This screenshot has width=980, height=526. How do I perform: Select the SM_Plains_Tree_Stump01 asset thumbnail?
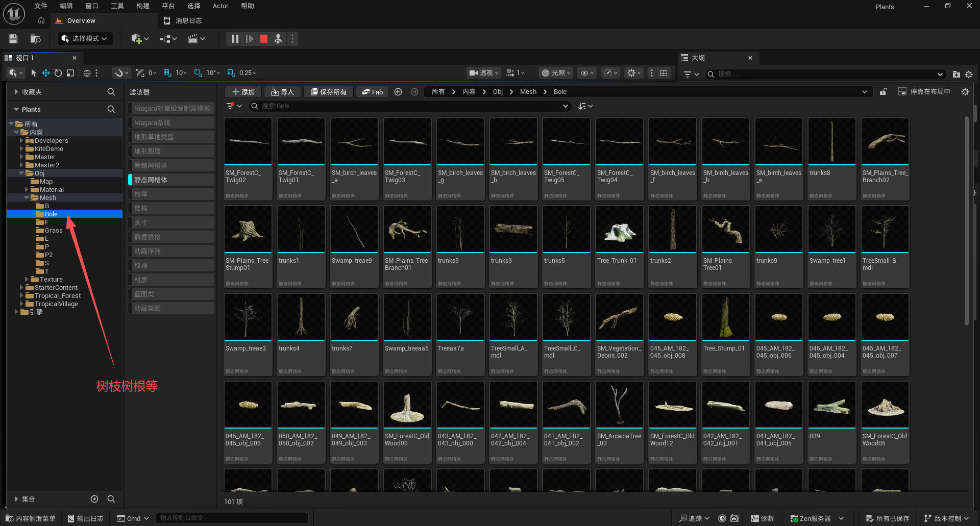pos(248,230)
